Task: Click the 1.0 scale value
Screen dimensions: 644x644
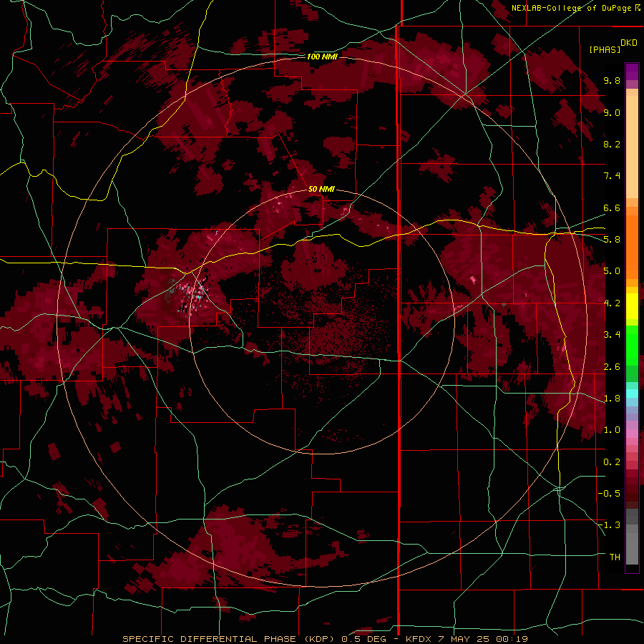Action: [x=612, y=430]
